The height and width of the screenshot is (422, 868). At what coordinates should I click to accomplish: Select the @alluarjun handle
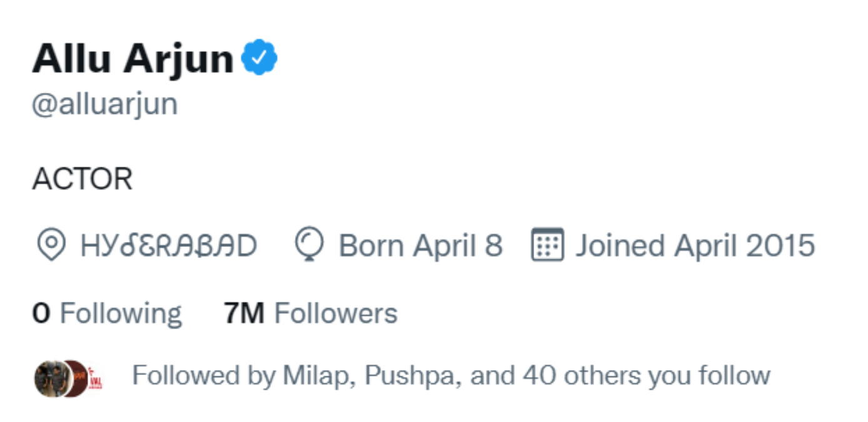[x=104, y=104]
